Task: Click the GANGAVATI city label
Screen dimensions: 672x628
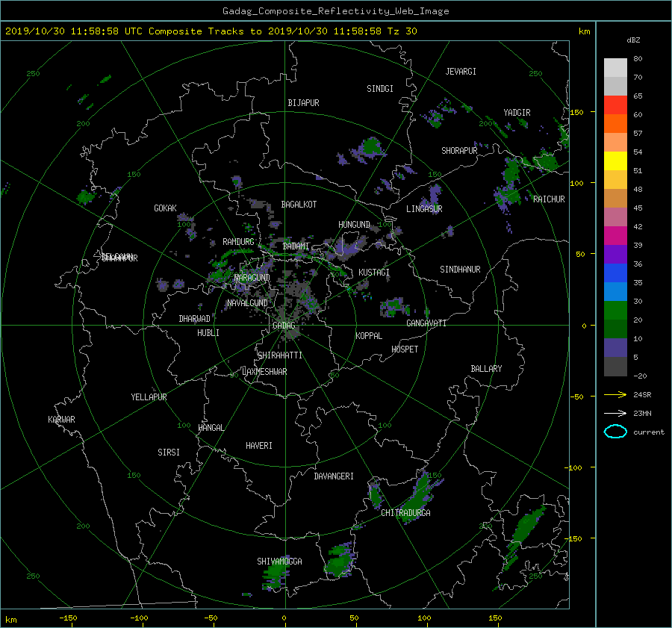Action: coord(426,323)
